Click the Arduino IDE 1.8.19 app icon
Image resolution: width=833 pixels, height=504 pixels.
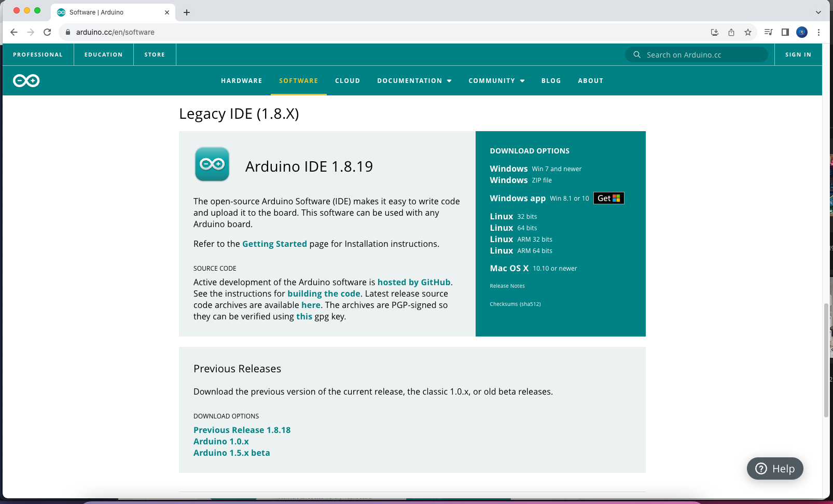point(212,164)
